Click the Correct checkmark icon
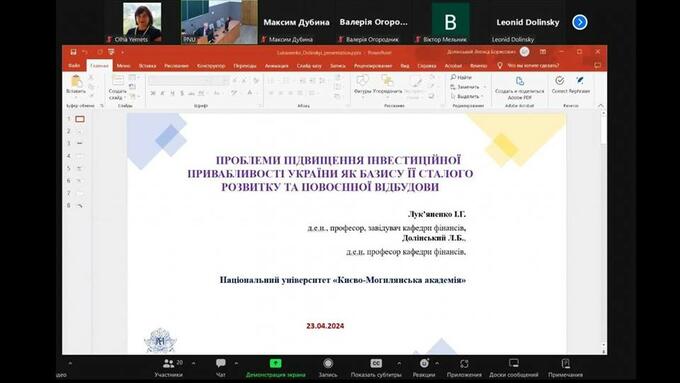Image resolution: width=680 pixels, height=383 pixels. click(x=559, y=81)
